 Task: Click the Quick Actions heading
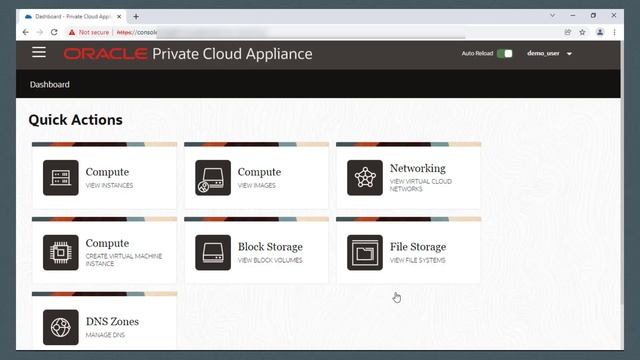click(76, 120)
